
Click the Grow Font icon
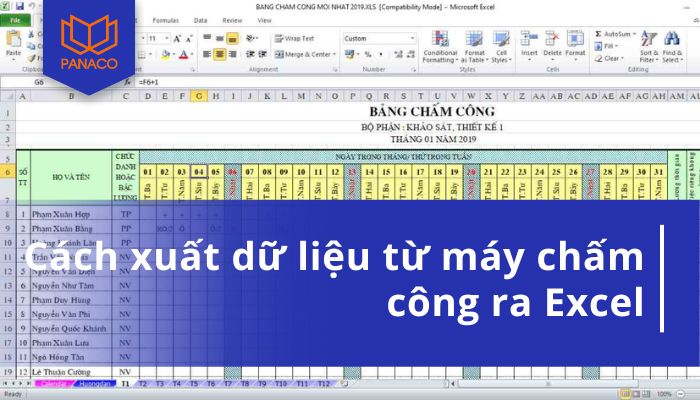click(177, 39)
